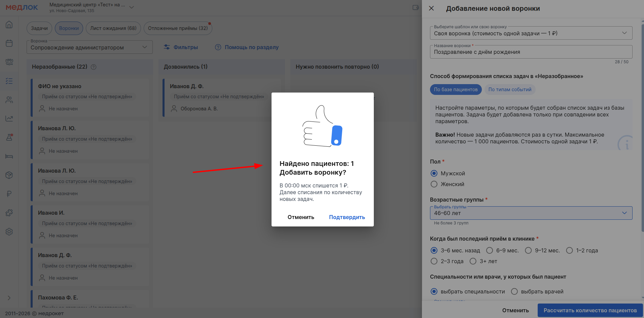
Task: Expand the "Сопровождение администратором" funnel dropdown
Action: coord(89,47)
